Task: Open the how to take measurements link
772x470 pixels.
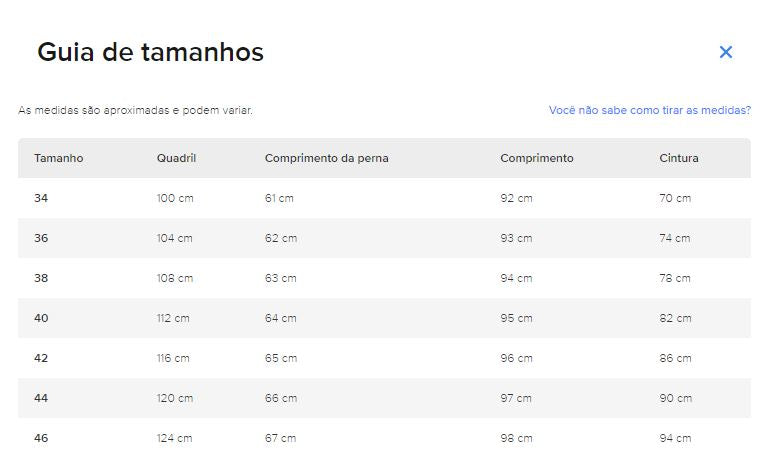Action: pos(650,110)
